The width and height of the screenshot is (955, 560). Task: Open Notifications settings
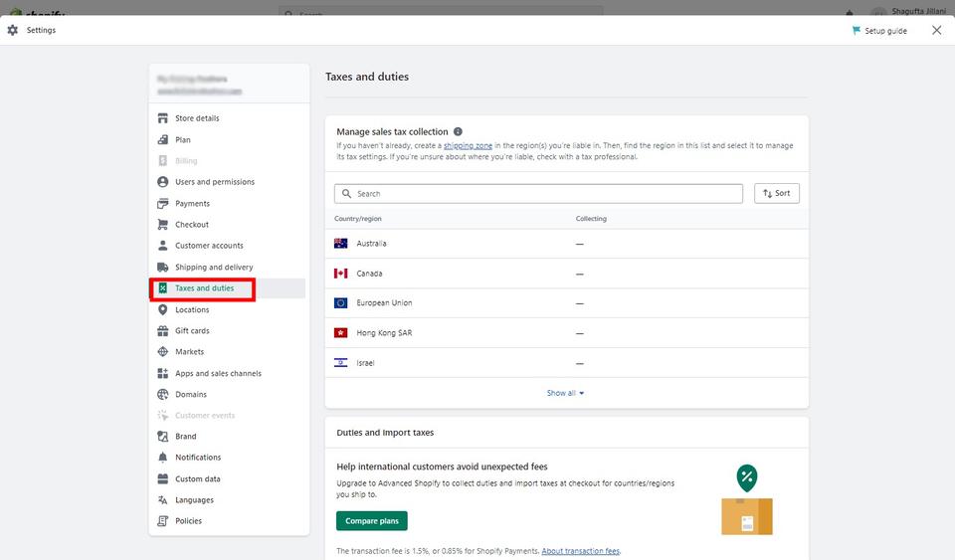pyautogui.click(x=198, y=458)
